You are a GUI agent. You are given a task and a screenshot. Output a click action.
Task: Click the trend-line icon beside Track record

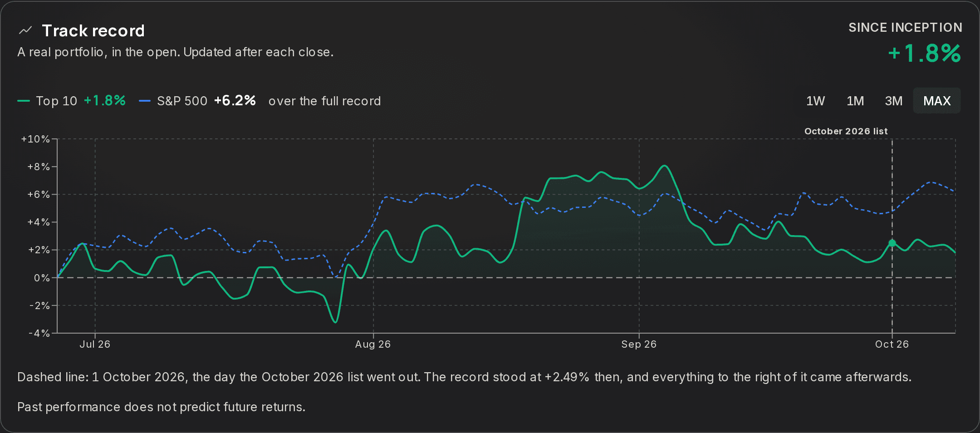[x=25, y=30]
